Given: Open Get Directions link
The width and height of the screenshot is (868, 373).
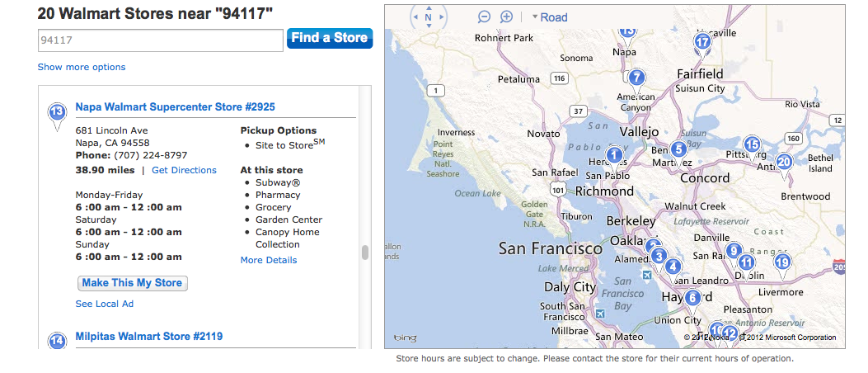Looking at the screenshot, I should coord(185,170).
